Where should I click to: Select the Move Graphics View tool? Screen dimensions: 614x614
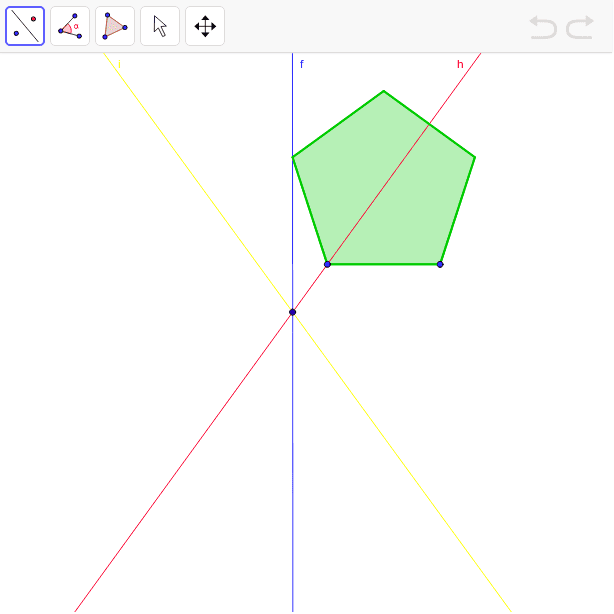coord(205,26)
